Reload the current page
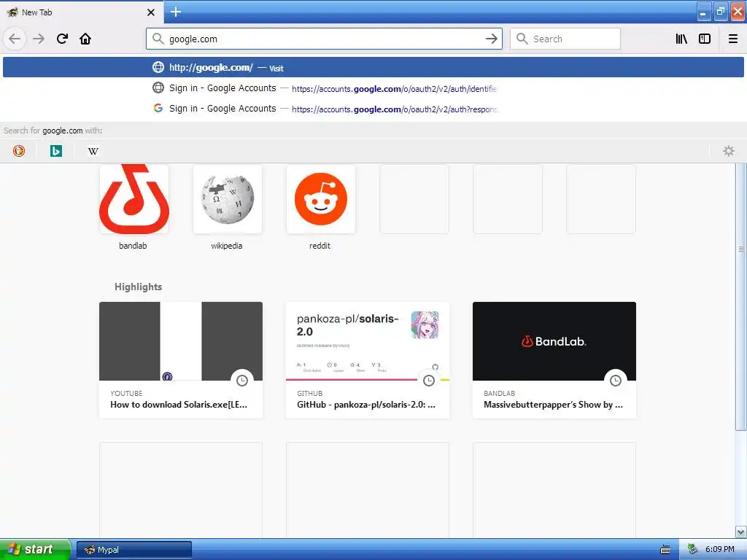Image resolution: width=747 pixels, height=560 pixels. point(62,39)
